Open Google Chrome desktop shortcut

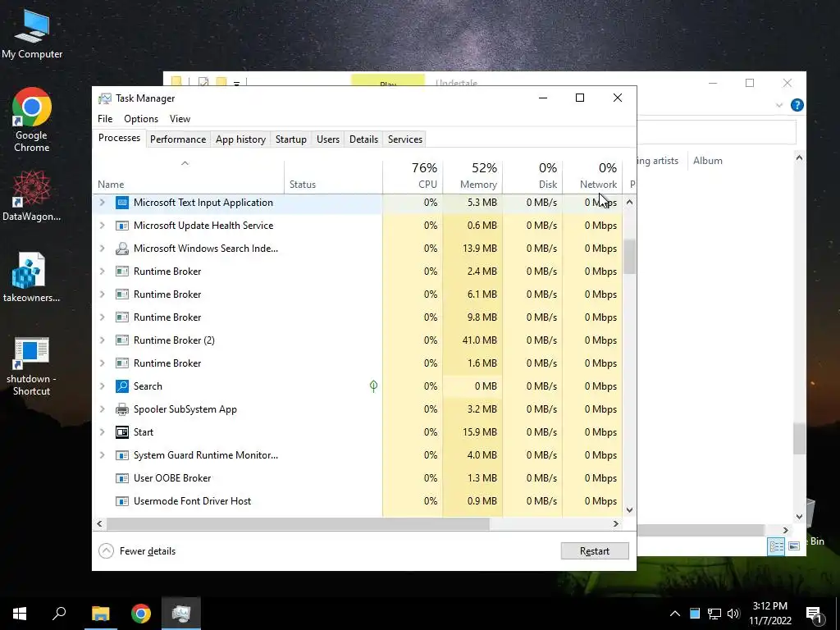(x=32, y=121)
